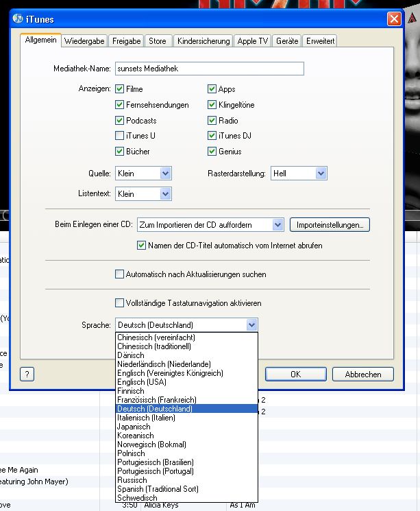420x511 pixels.
Task: Uncheck the Apps checkbox
Action: (212, 88)
